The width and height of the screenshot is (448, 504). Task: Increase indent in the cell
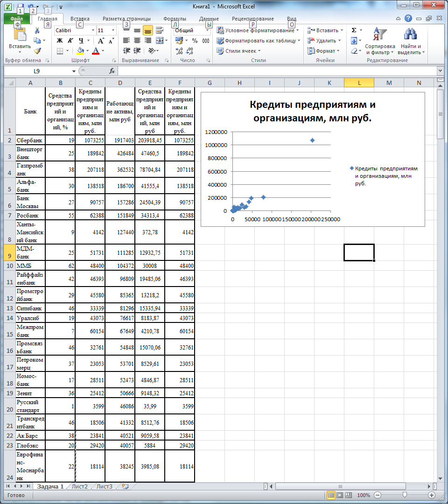[137, 51]
